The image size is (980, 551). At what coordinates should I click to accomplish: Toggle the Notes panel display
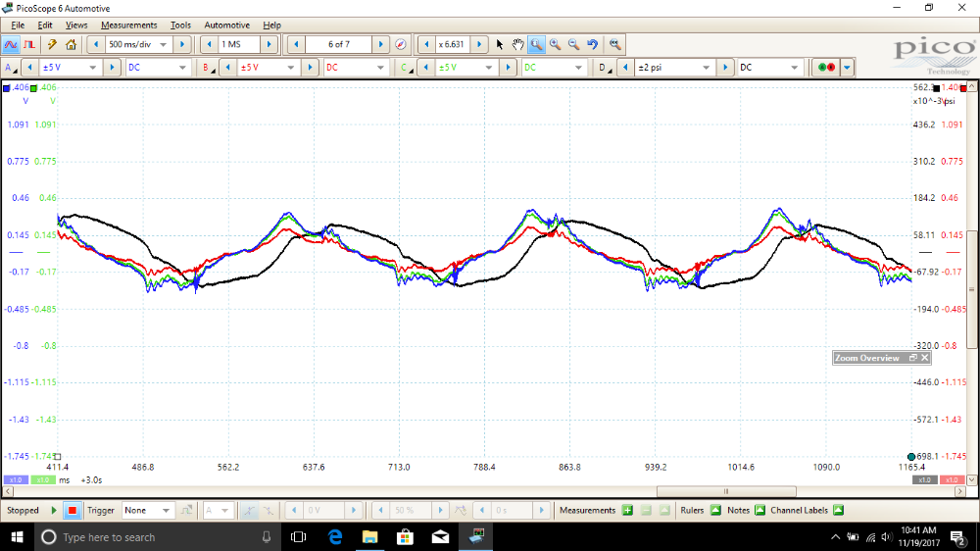[759, 510]
